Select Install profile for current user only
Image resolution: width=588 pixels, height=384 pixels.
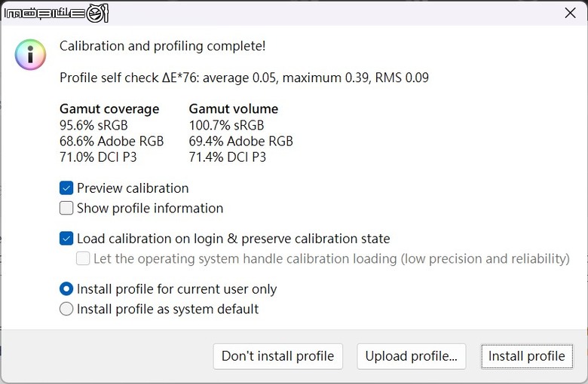pos(66,289)
